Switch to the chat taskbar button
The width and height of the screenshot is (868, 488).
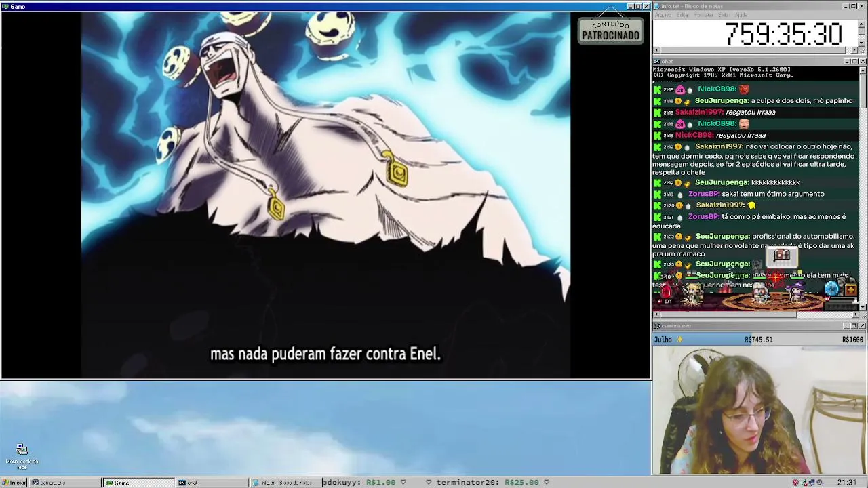(212, 483)
